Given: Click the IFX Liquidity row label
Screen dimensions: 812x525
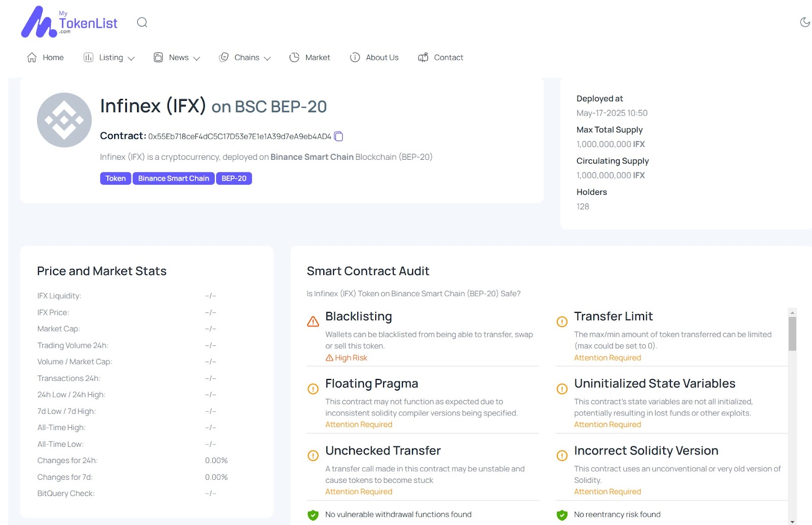Looking at the screenshot, I should [59, 296].
